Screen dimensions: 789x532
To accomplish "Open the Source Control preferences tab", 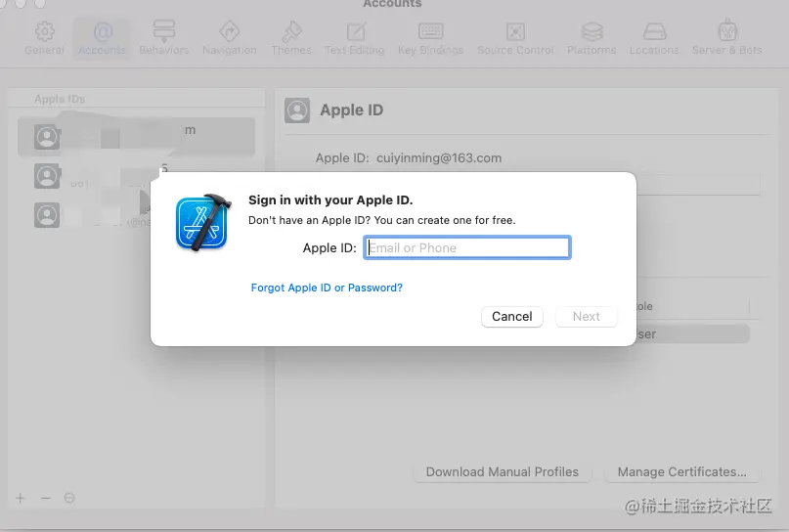I will click(515, 38).
